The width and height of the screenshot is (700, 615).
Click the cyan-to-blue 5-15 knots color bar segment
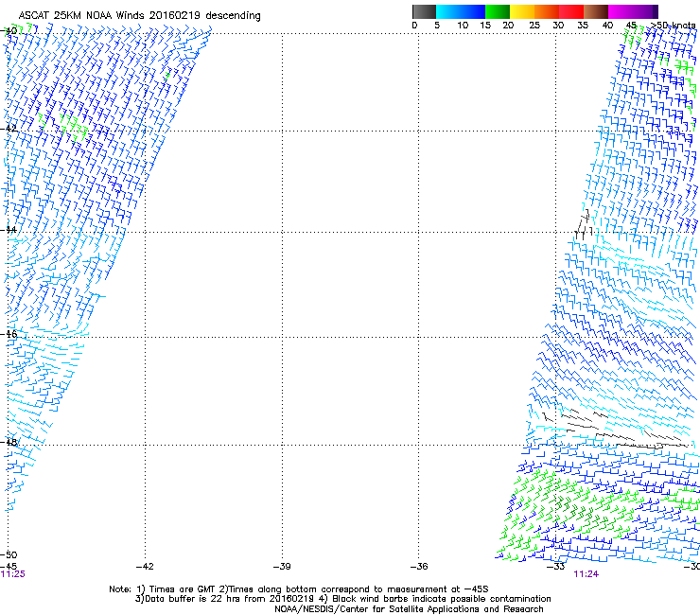click(x=461, y=11)
